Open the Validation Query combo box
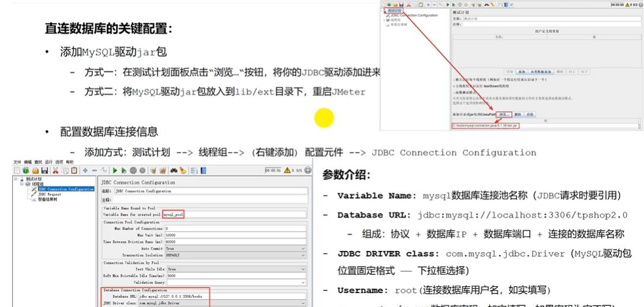This screenshot has height=307, width=644. pyautogui.click(x=235, y=283)
